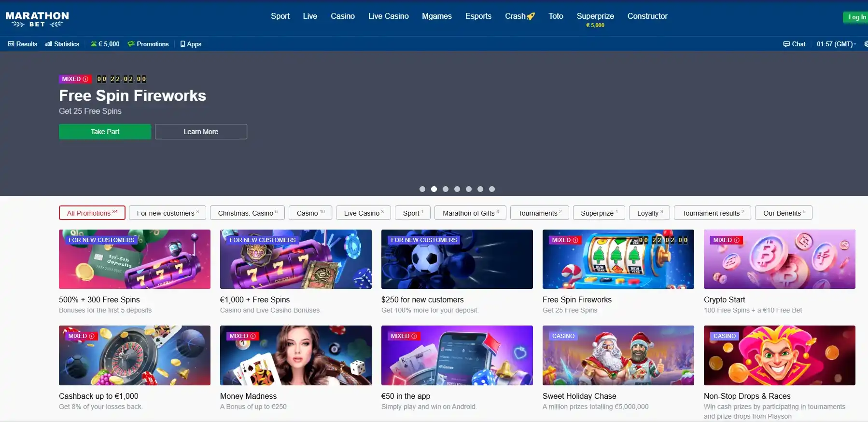Select the first carousel dot indicator
Screen dimensions: 868x422
422,189
